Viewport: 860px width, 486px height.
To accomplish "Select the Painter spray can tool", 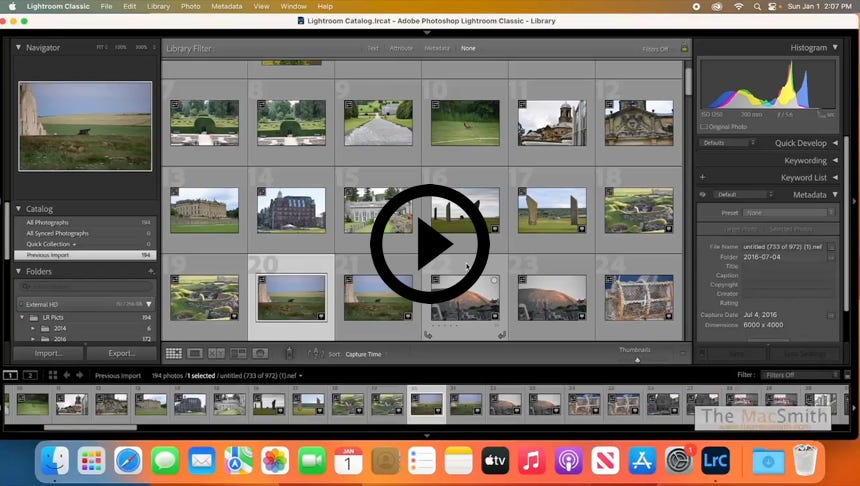I will pos(289,353).
